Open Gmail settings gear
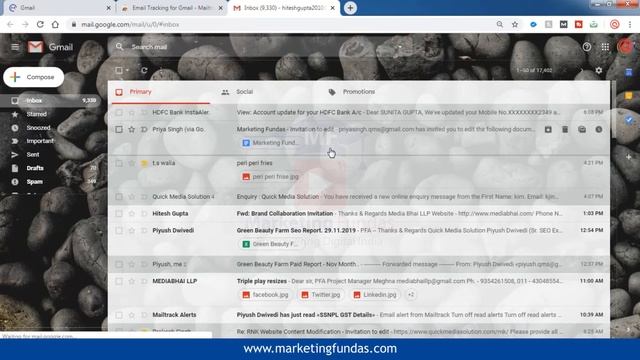 [598, 70]
